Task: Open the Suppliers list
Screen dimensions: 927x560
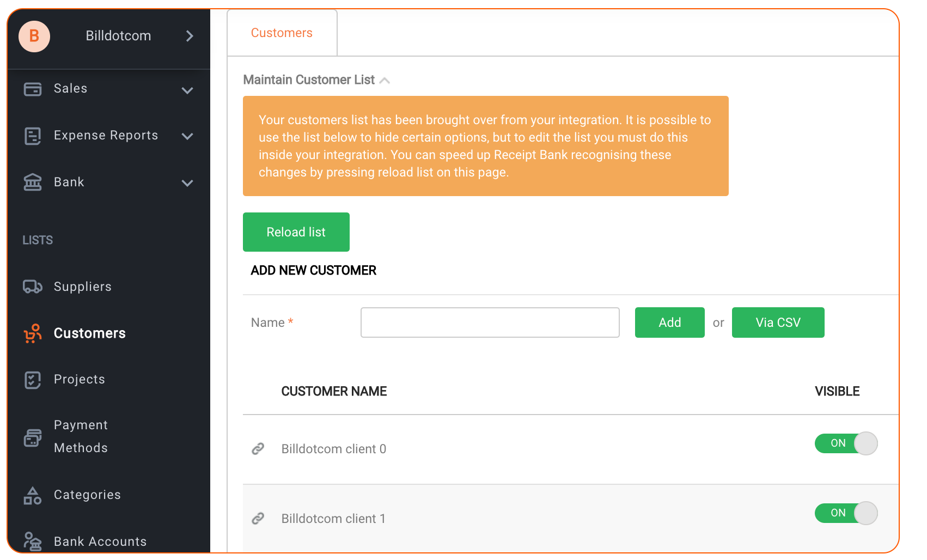Action: point(83,287)
